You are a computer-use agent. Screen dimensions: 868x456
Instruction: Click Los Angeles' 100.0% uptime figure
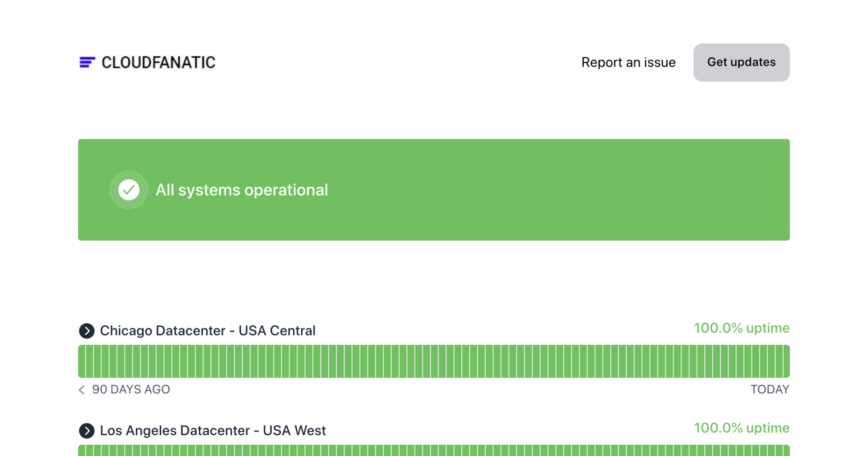pyautogui.click(x=741, y=428)
